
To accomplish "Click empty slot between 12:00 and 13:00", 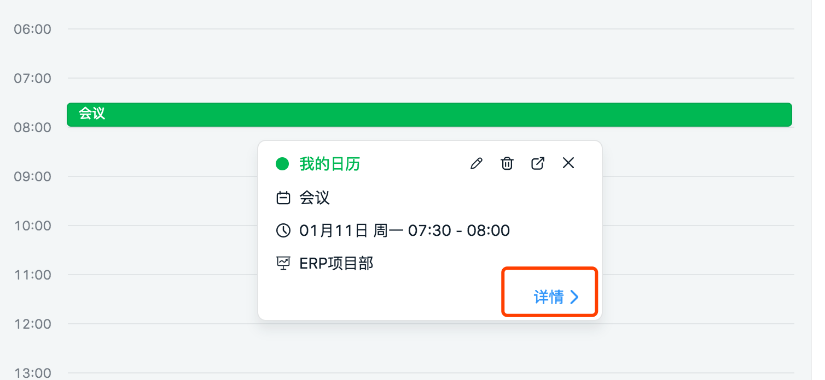I will (430, 348).
